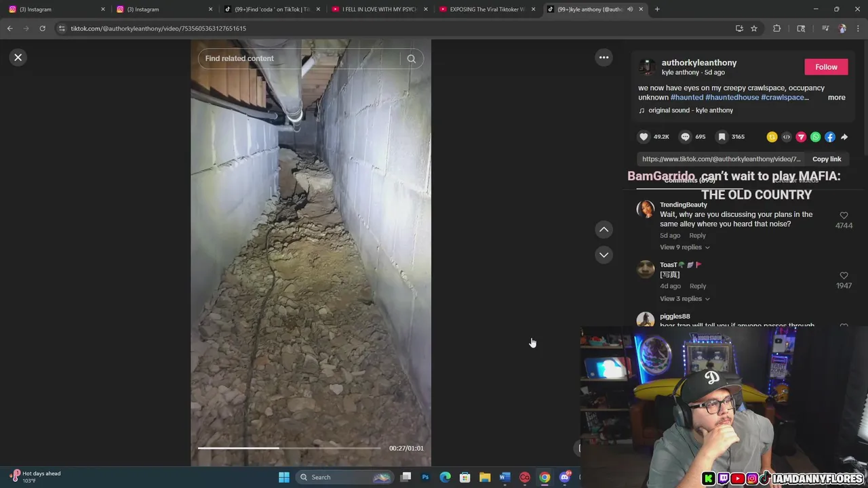Go to previous video with up arrow
This screenshot has height=488, width=868.
pyautogui.click(x=604, y=230)
